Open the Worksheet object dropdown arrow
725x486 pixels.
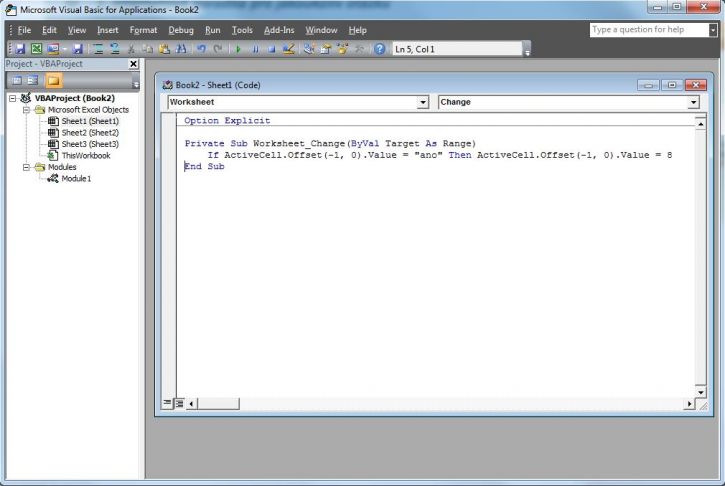[423, 102]
